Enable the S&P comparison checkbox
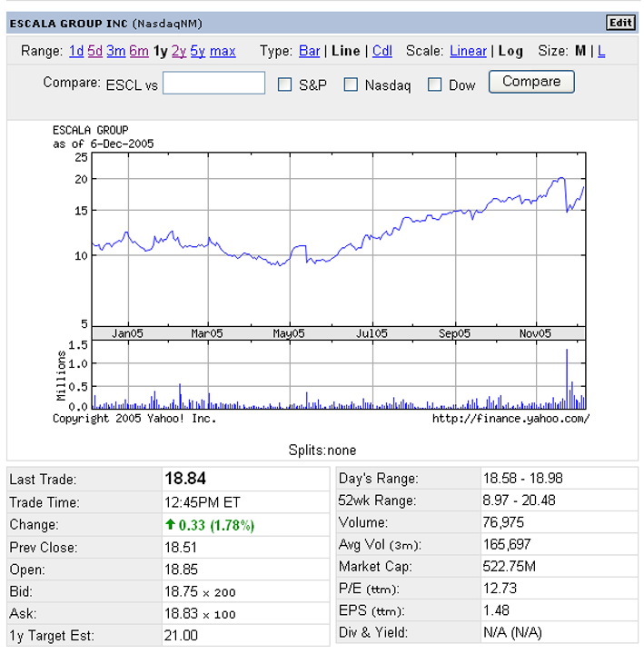Image resolution: width=644 pixels, height=654 pixels. pyautogui.click(x=284, y=84)
